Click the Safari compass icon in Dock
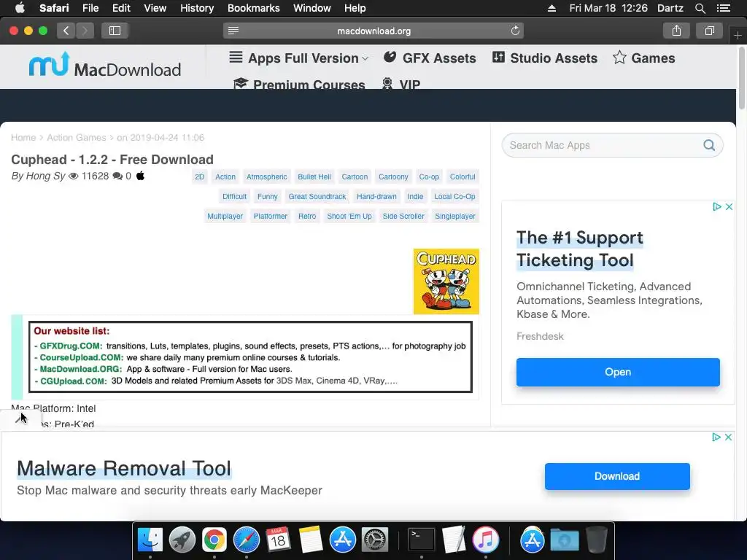The image size is (747, 560). (247, 540)
